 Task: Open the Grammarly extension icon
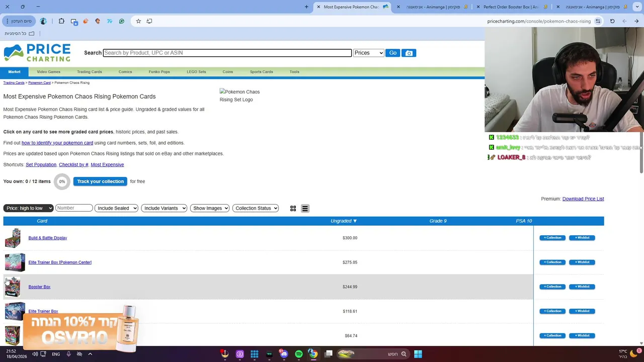point(122,21)
